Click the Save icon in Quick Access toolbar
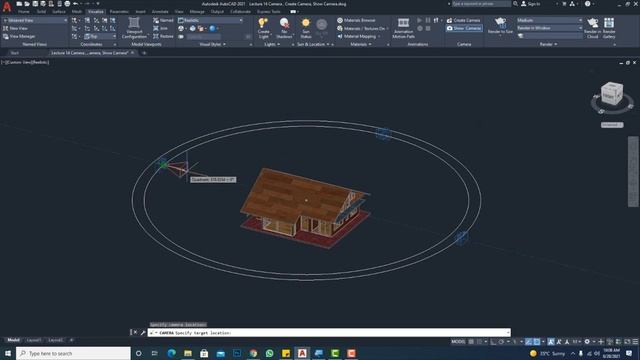 pos(35,4)
